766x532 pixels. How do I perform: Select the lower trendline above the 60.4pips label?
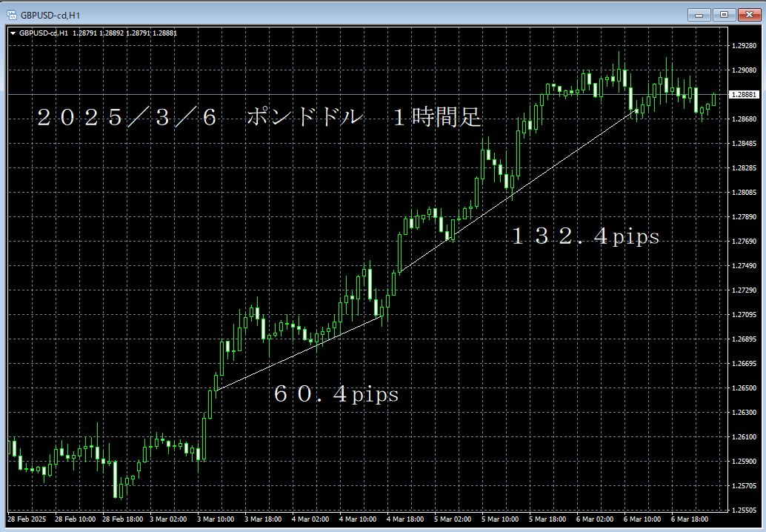(296, 353)
